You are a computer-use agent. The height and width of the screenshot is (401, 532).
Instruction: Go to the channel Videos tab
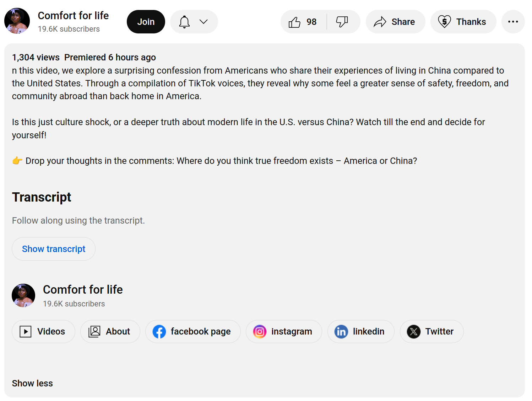43,332
